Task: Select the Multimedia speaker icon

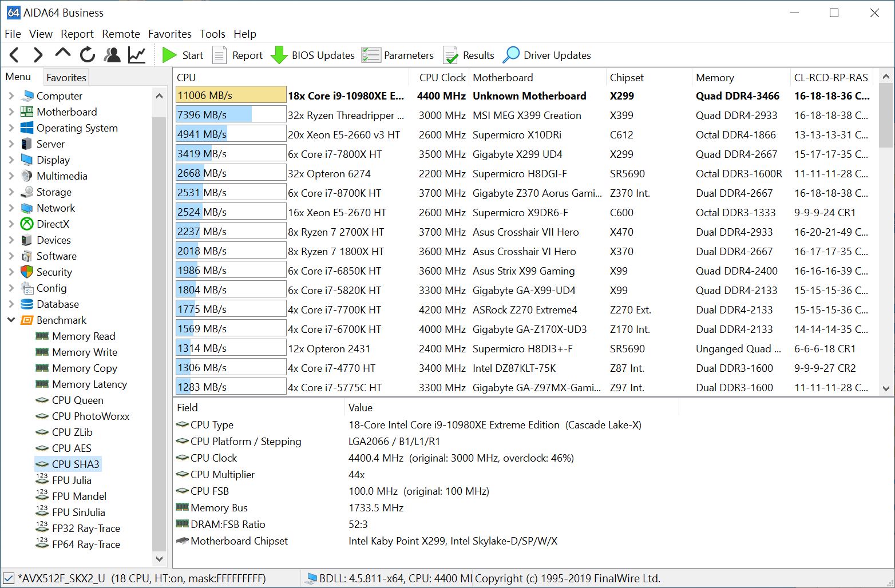Action: tap(27, 176)
